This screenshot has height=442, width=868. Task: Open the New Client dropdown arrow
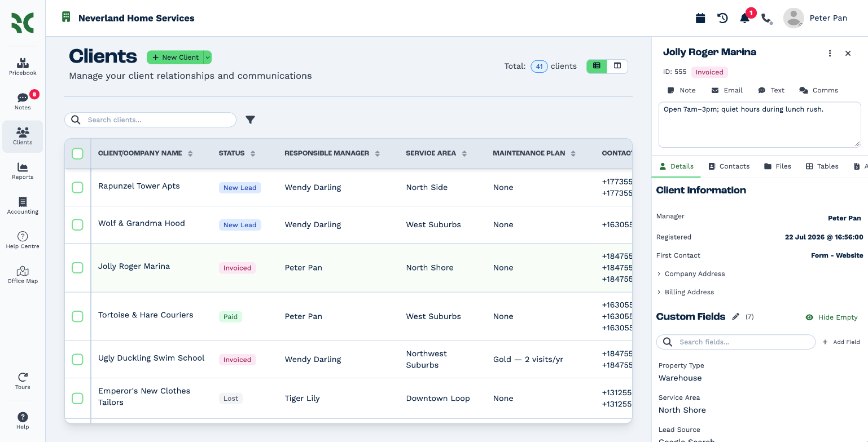pyautogui.click(x=208, y=57)
